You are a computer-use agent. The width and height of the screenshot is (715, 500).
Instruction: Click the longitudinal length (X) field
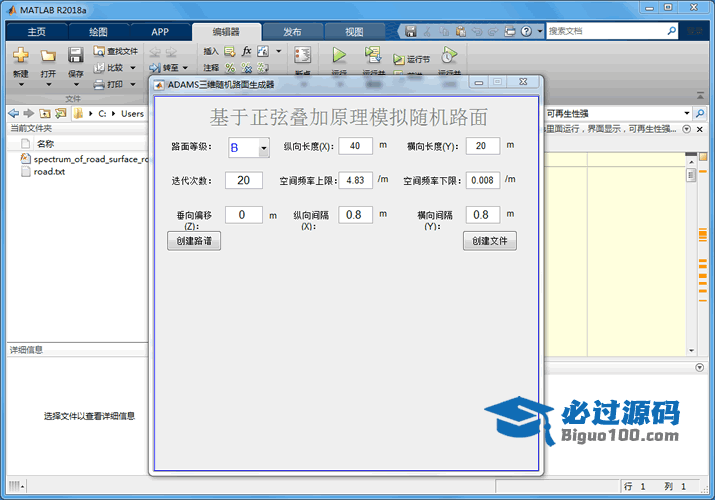[x=355, y=146]
